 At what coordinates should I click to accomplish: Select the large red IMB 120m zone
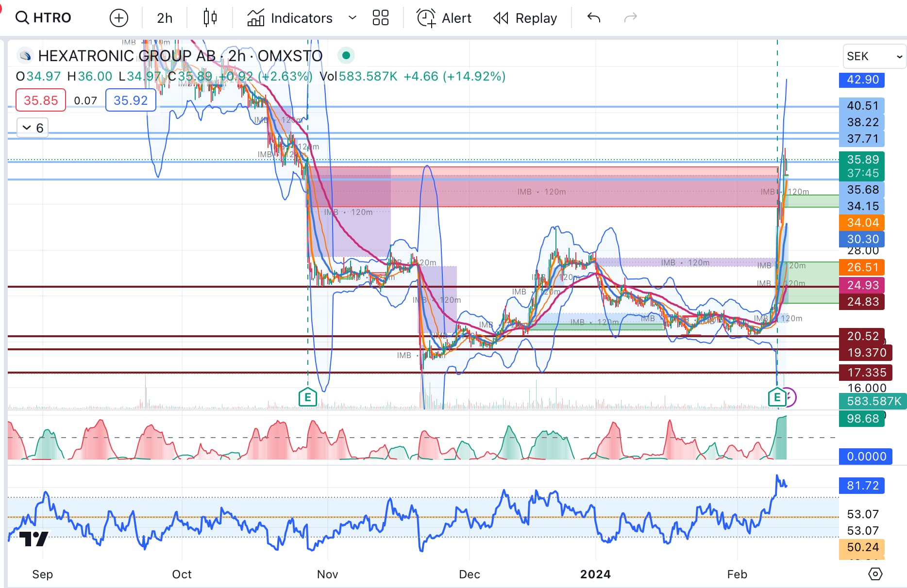pyautogui.click(x=541, y=187)
